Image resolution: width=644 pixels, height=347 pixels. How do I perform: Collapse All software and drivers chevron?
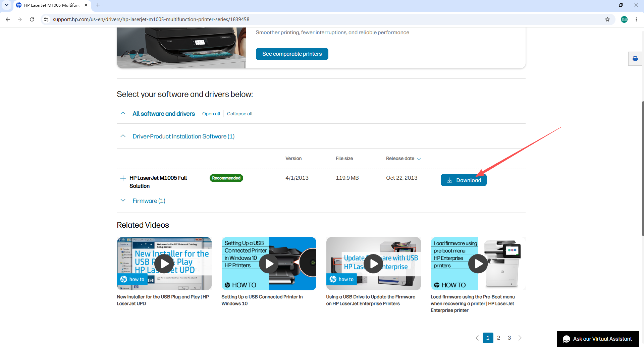click(x=123, y=113)
